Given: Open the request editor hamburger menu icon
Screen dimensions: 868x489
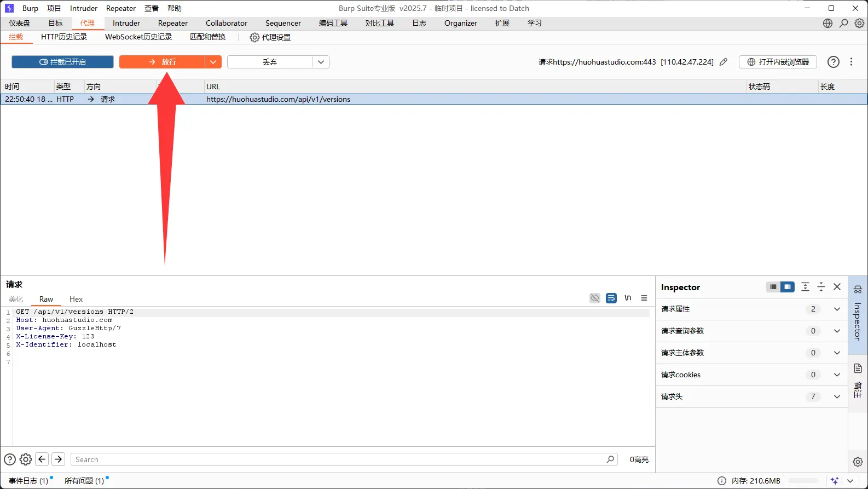Looking at the screenshot, I should point(644,298).
